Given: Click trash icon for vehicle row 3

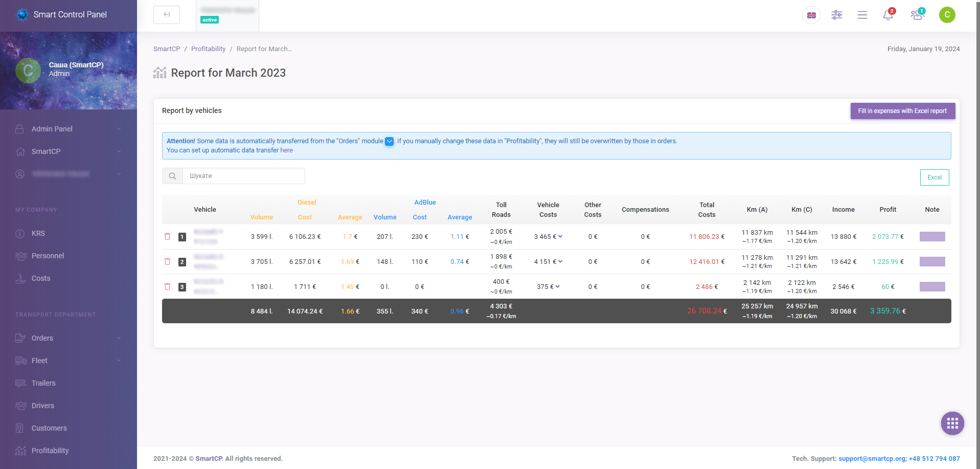Looking at the screenshot, I should point(167,286).
